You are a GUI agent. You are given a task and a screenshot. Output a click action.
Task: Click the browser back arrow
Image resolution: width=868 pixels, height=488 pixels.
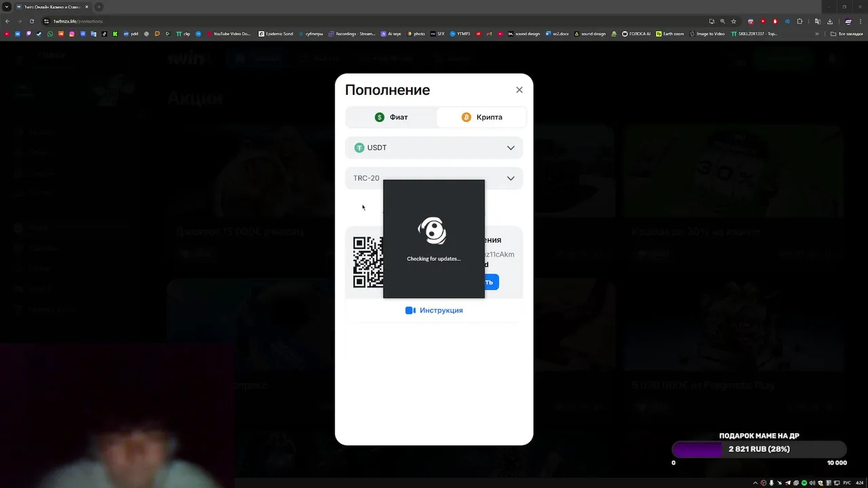7,21
